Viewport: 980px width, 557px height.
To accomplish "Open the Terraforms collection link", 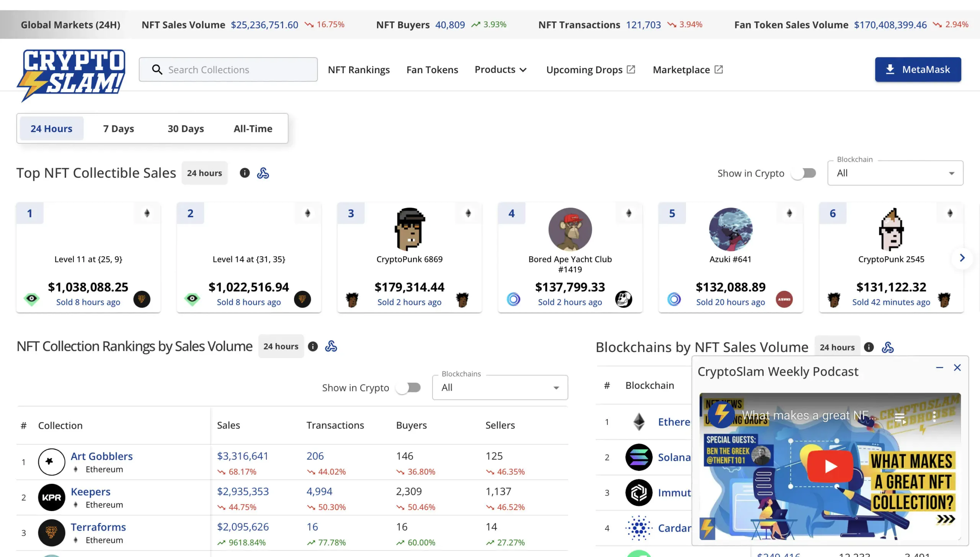I will [x=98, y=527].
